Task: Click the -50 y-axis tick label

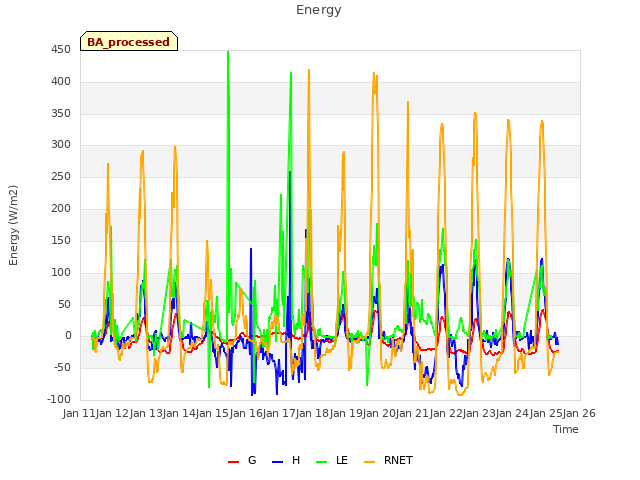Action: pos(62,368)
